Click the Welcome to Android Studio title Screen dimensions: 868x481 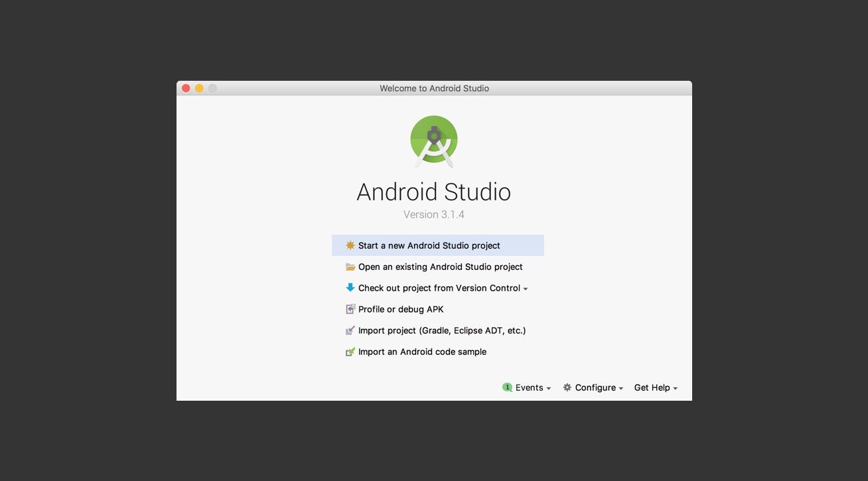(x=434, y=88)
